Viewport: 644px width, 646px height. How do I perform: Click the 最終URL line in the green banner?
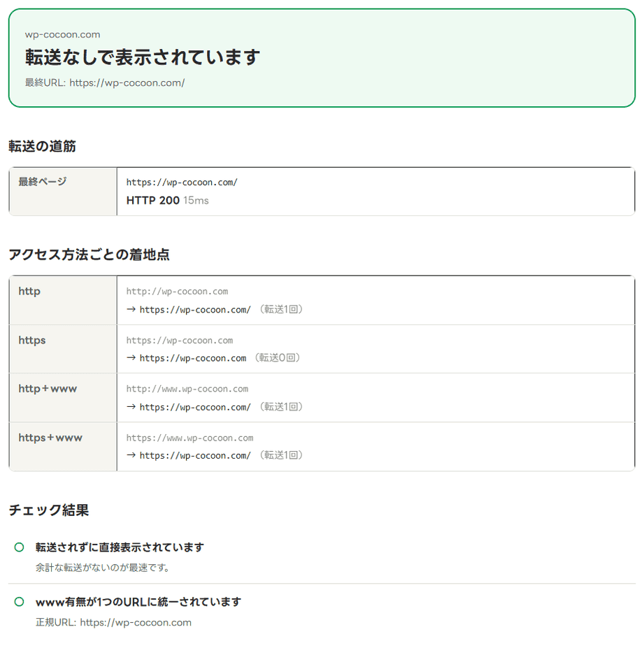pyautogui.click(x=105, y=82)
